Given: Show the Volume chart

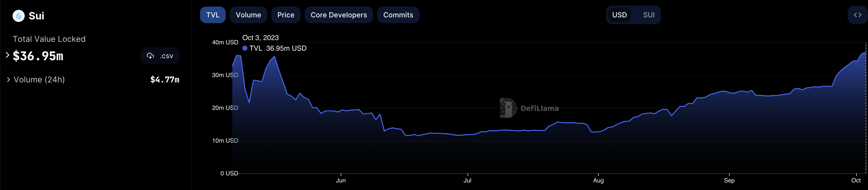Looking at the screenshot, I should [x=248, y=15].
